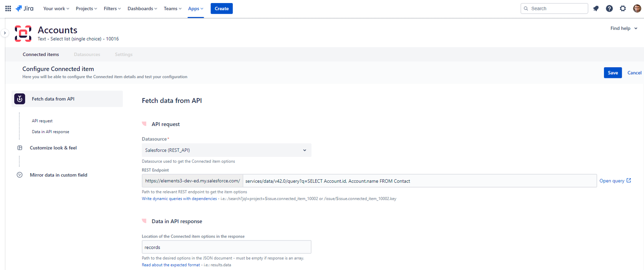Viewport: 644px width, 270px height.
Task: Open the Projects dropdown menu
Action: tap(86, 8)
